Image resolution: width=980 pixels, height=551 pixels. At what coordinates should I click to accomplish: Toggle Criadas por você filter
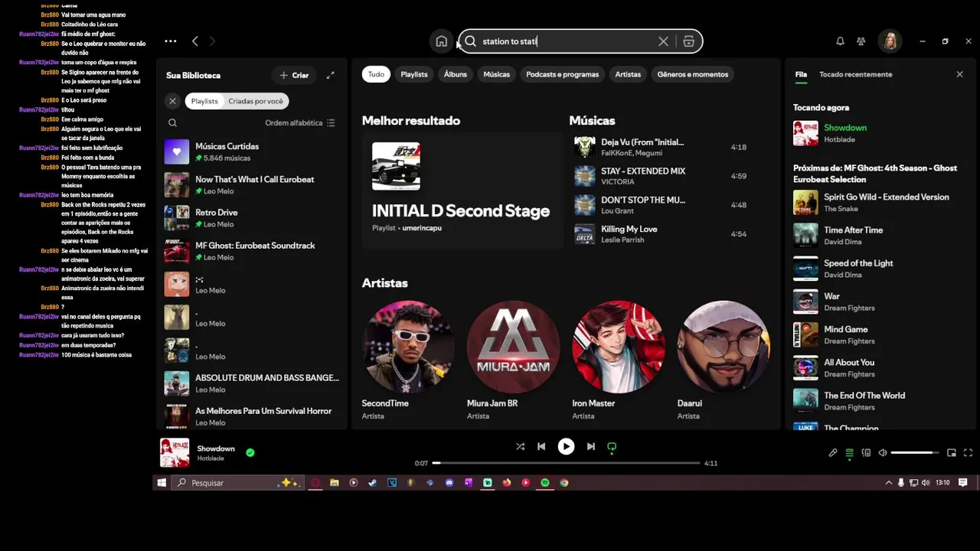(x=256, y=101)
